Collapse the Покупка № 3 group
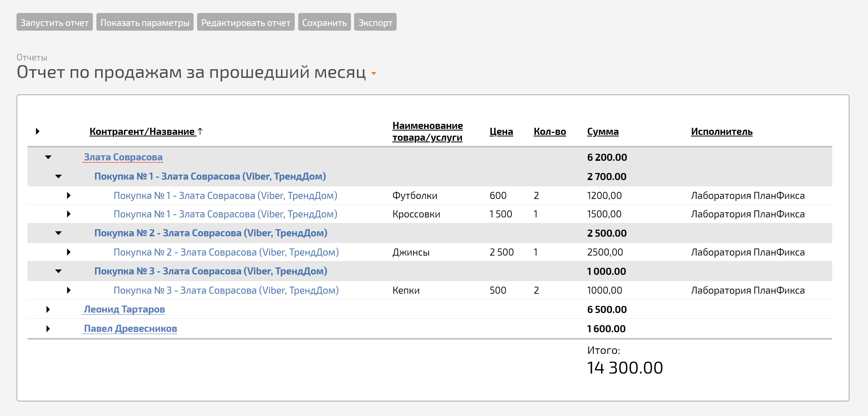The image size is (868, 416). pos(59,271)
